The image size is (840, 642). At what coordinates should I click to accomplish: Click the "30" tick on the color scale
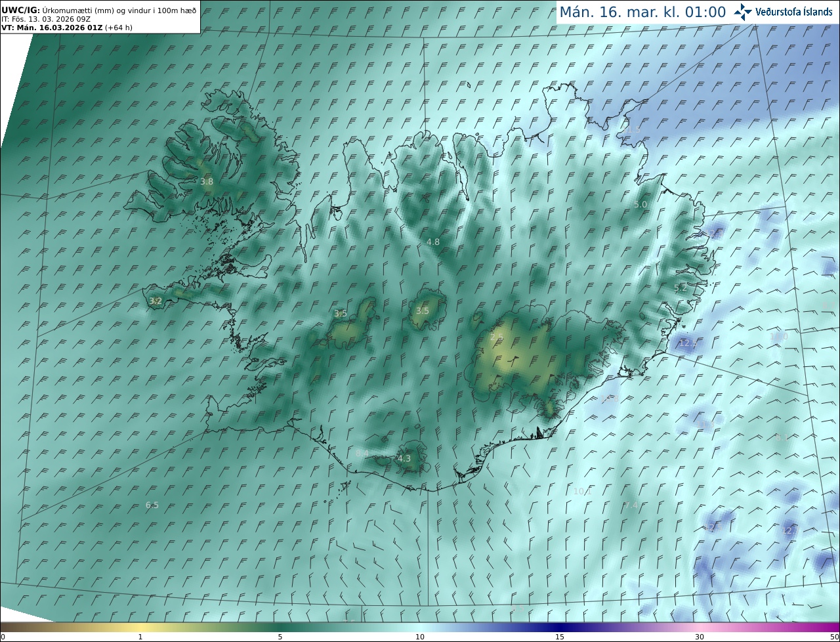point(700,637)
